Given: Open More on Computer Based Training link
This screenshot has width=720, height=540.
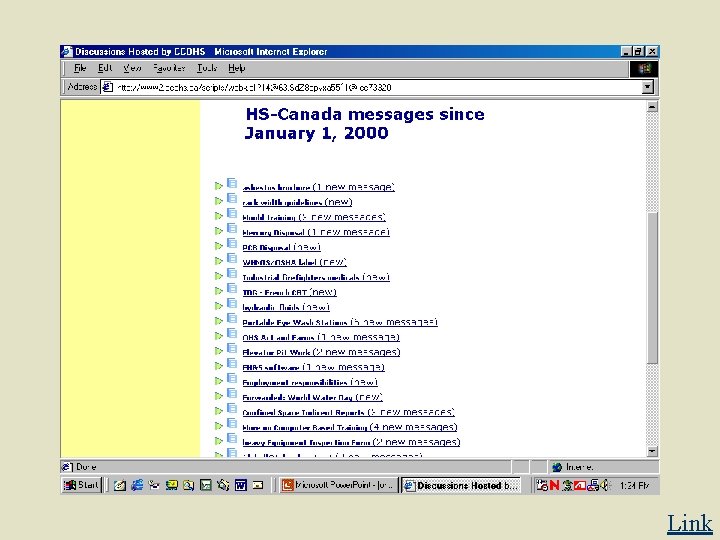Looking at the screenshot, I should [x=350, y=427].
